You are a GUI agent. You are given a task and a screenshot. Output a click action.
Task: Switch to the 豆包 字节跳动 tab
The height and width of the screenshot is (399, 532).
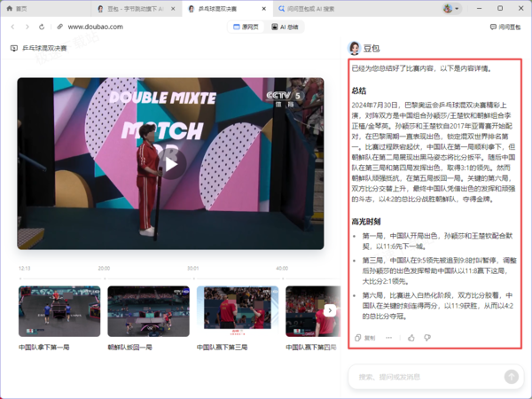136,9
